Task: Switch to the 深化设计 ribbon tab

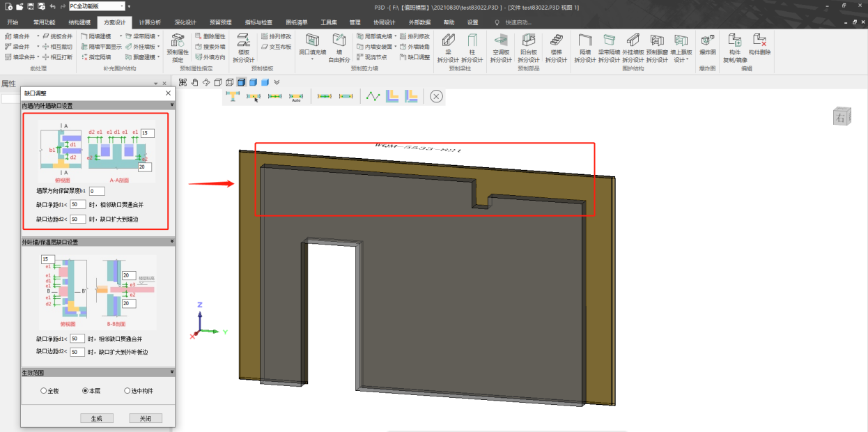Action: pyautogui.click(x=185, y=22)
